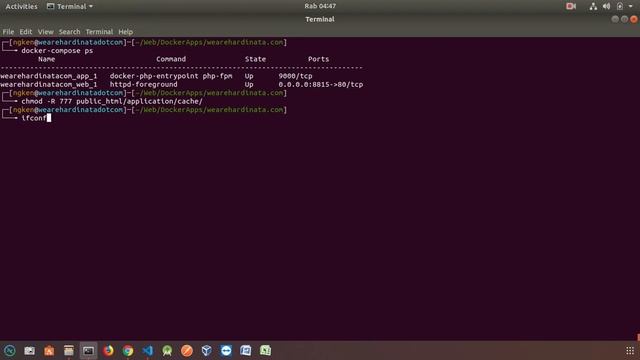Open the Terminal app menu in top bar

[70, 7]
